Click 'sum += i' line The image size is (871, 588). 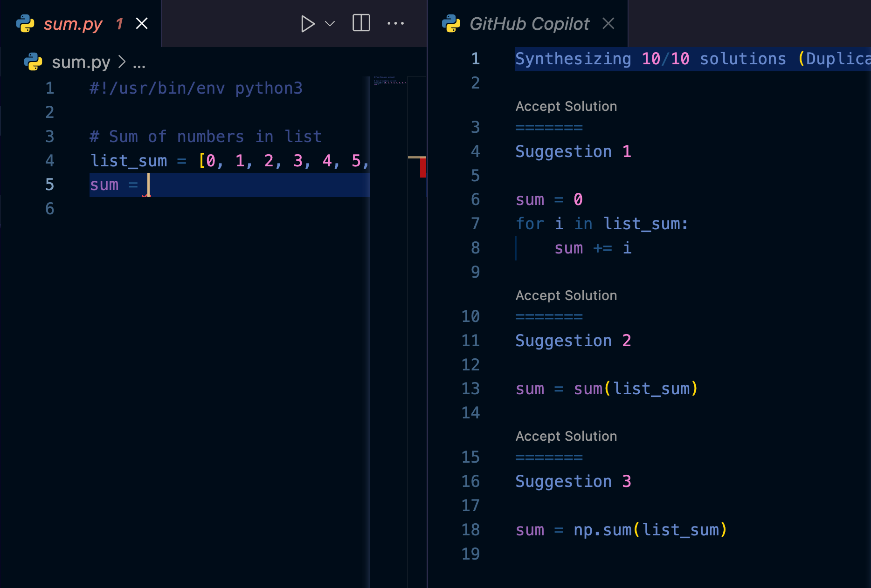click(593, 248)
